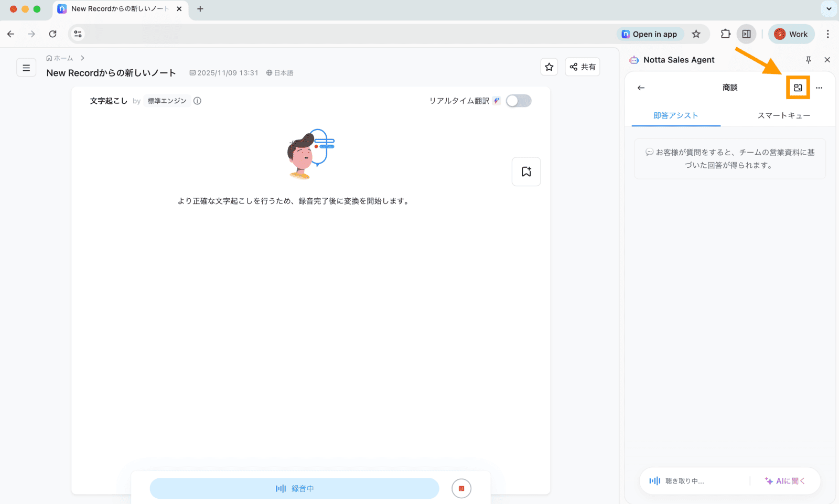The image size is (839, 504).
Task: Toggle the リアルタイム翻訳 switch
Action: [519, 101]
